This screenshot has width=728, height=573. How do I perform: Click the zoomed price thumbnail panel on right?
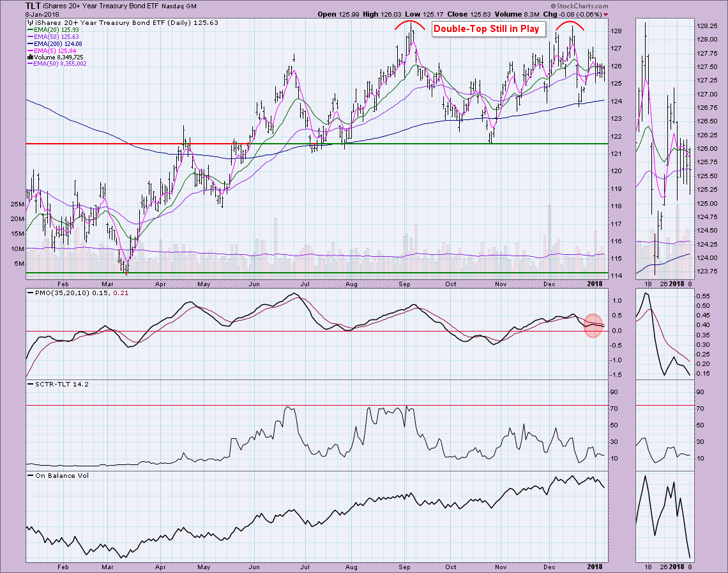tap(664, 147)
